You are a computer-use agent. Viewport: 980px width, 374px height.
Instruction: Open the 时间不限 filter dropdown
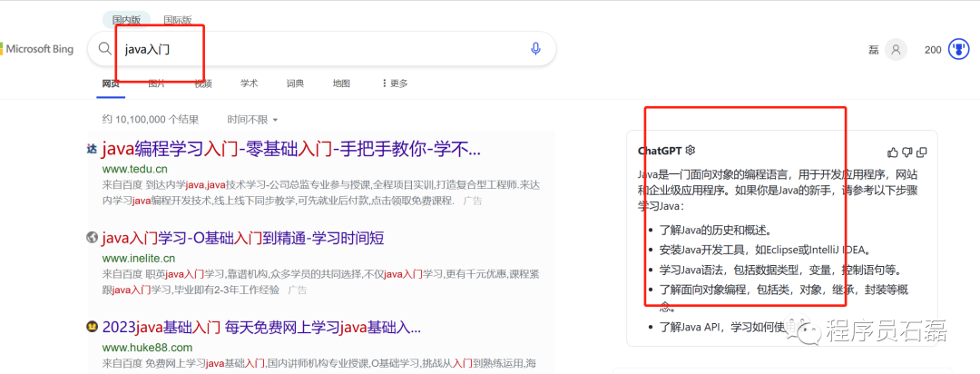pos(252,120)
